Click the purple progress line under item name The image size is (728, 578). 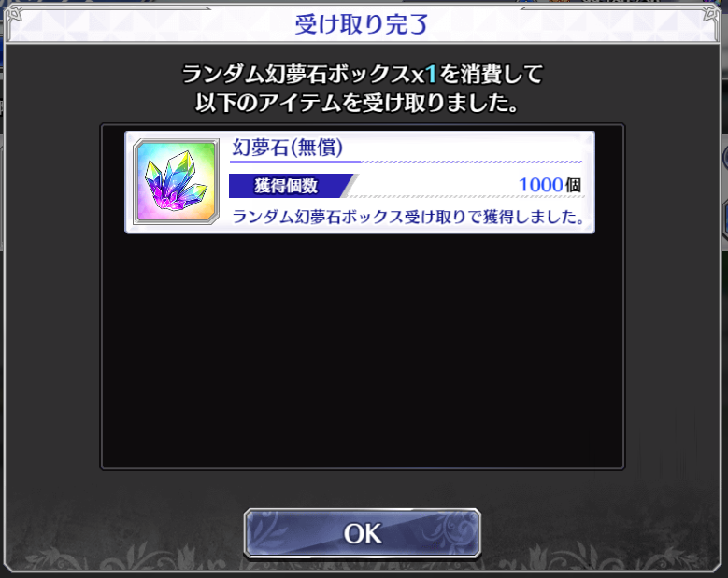coord(295,162)
